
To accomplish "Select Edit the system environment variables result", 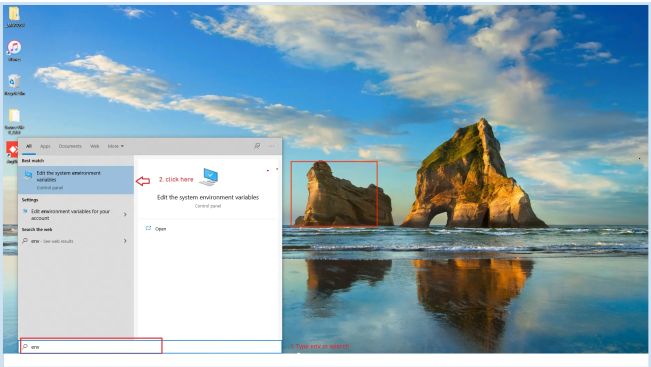I will [x=76, y=180].
